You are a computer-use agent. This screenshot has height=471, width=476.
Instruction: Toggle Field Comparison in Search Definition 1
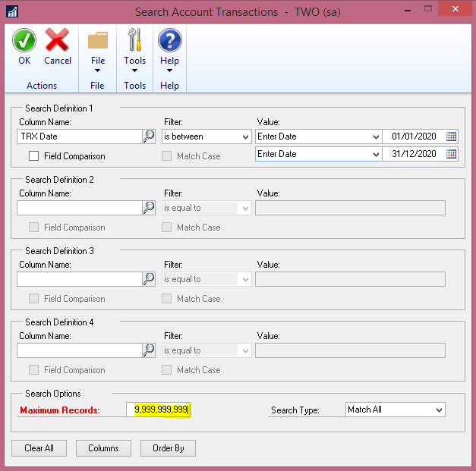[x=33, y=156]
